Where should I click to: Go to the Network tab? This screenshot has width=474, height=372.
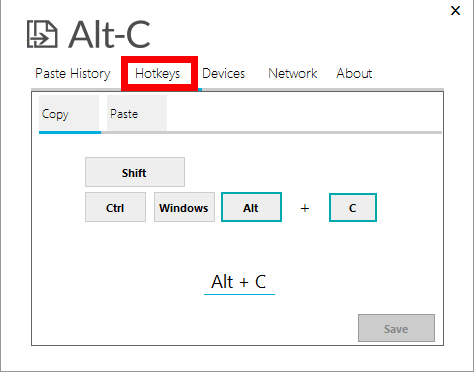[293, 73]
